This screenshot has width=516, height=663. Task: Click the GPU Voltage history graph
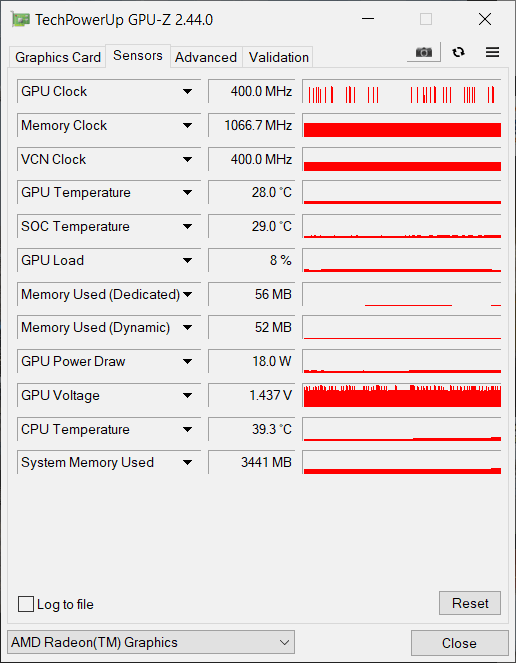(x=402, y=395)
